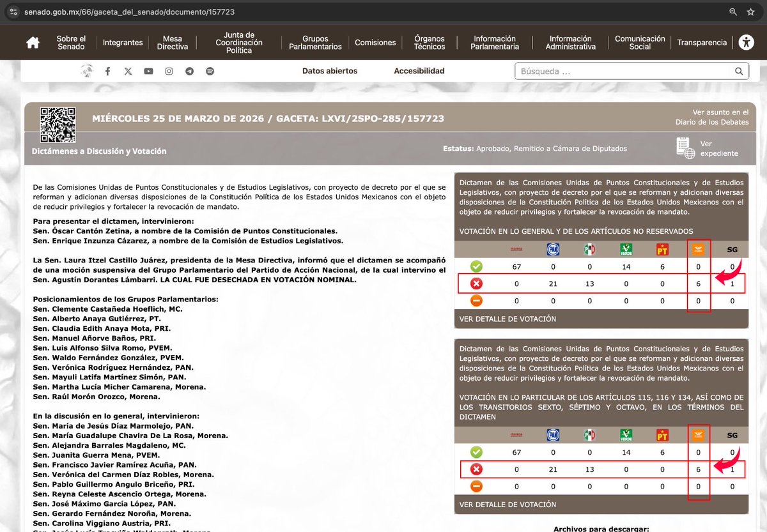Click the PAN 21 against count in the general table

(553, 284)
